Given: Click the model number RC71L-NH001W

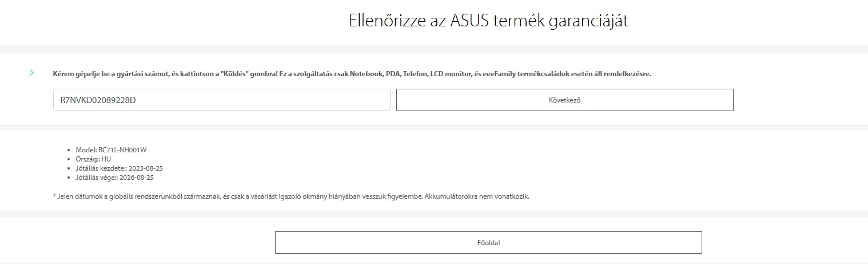Looking at the screenshot, I should (x=122, y=150).
